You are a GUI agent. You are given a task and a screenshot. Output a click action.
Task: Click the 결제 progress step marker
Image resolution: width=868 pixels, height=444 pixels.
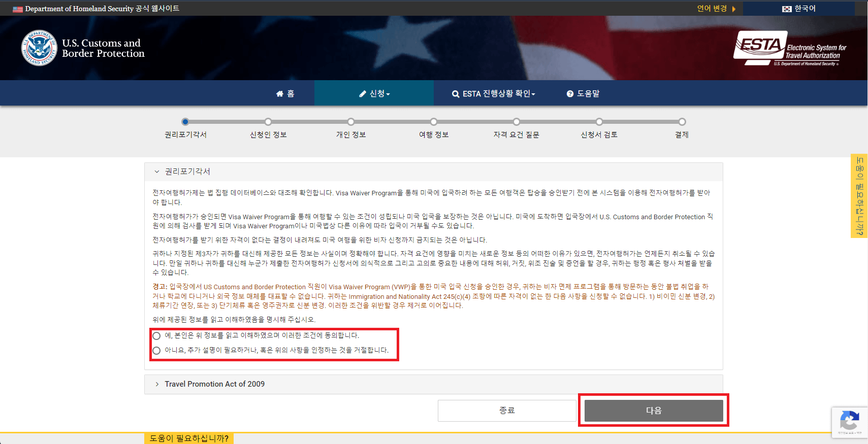tap(682, 122)
